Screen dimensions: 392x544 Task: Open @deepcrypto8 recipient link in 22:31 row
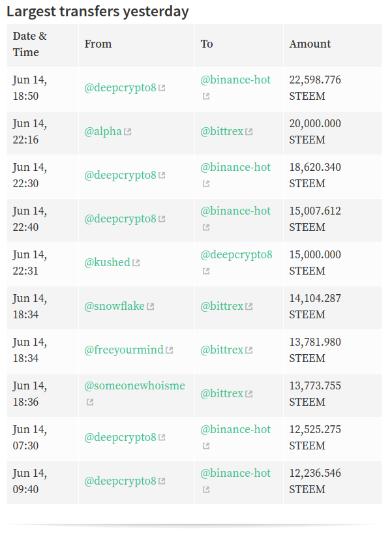click(236, 254)
